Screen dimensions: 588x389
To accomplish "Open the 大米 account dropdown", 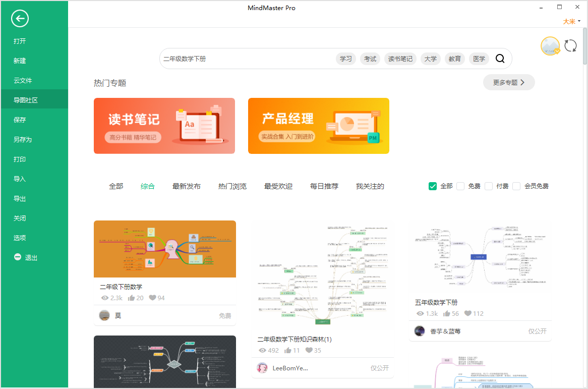I will (571, 21).
